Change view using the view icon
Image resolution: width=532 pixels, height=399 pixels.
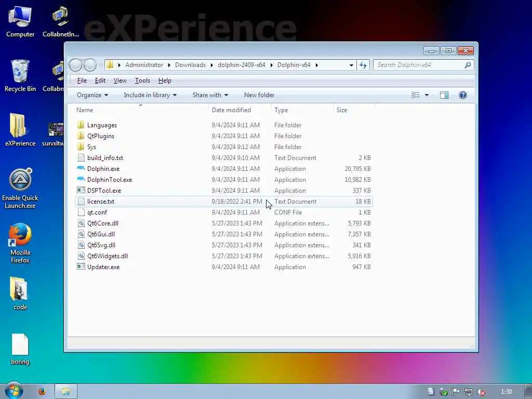(x=415, y=95)
